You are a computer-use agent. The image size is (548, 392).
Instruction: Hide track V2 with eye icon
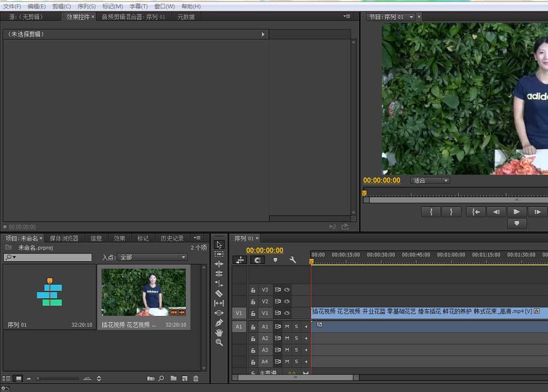pyautogui.click(x=287, y=301)
